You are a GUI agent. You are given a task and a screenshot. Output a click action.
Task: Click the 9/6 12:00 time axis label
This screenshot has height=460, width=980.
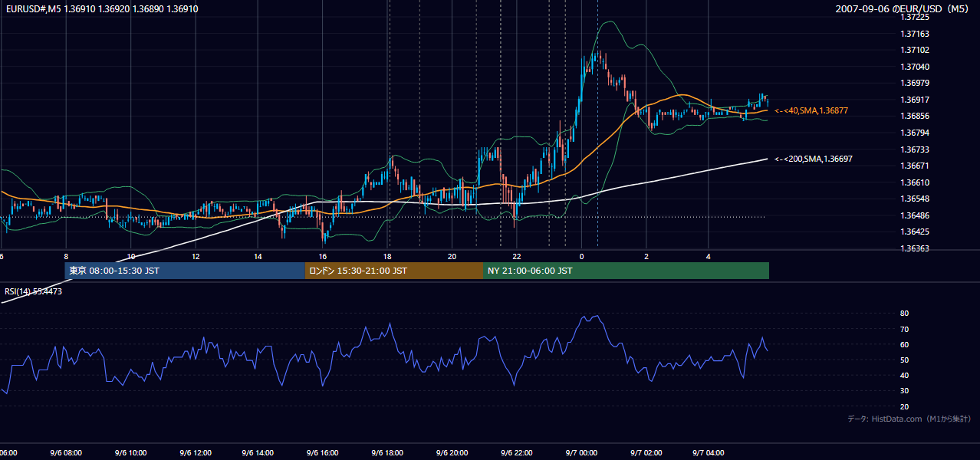[195, 453]
